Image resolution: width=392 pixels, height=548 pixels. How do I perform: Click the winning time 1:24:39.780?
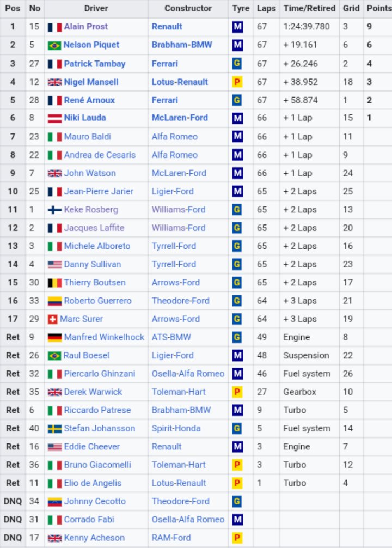point(307,27)
